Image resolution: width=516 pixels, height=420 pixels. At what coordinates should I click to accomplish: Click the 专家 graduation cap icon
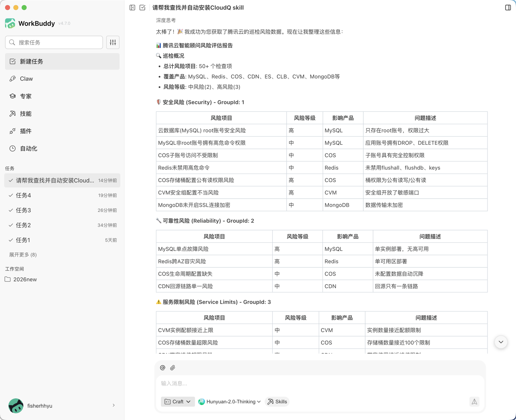[x=13, y=96]
